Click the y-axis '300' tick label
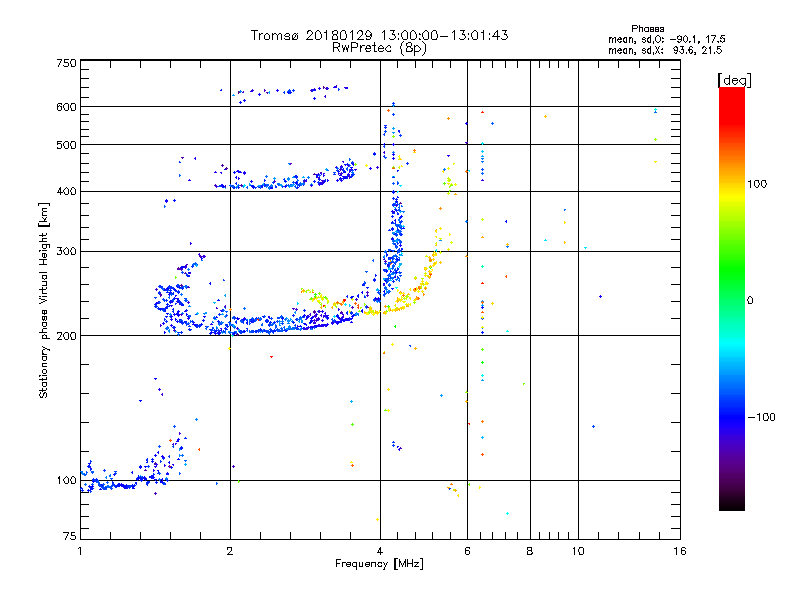Viewport: 800px width, 600px height. 66,252
